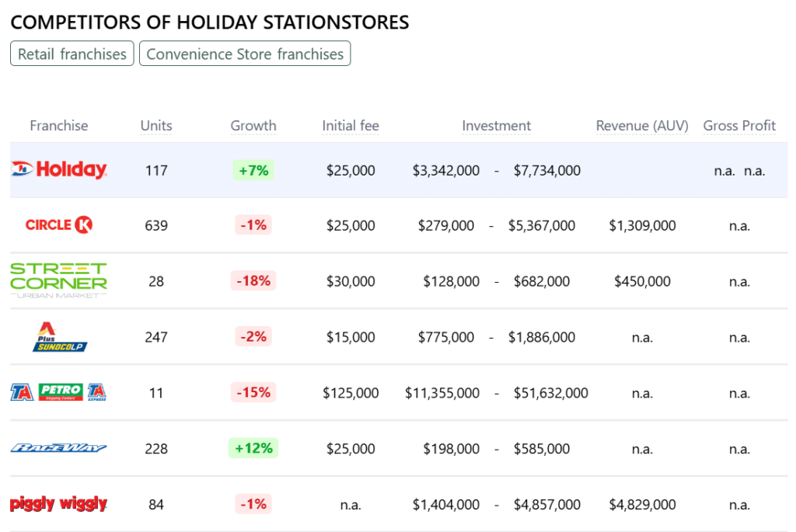
Task: Select the $11,355,000 investment minimum
Action: [442, 392]
